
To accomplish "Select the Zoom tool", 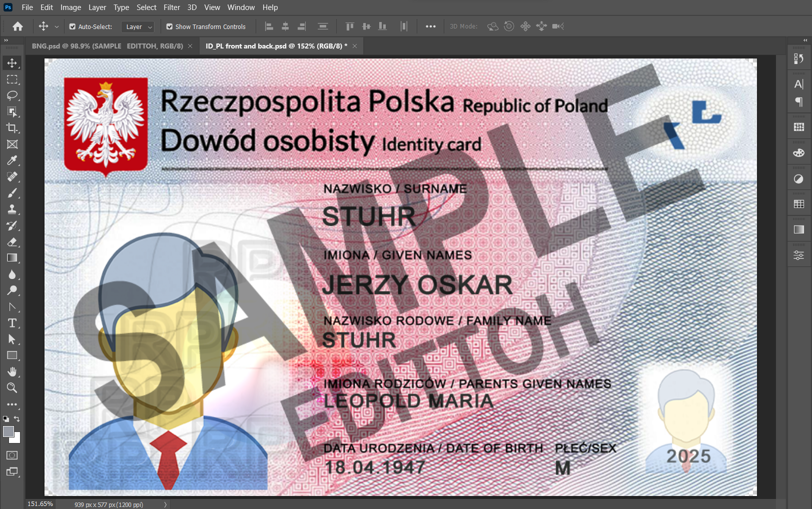I will coord(12,387).
